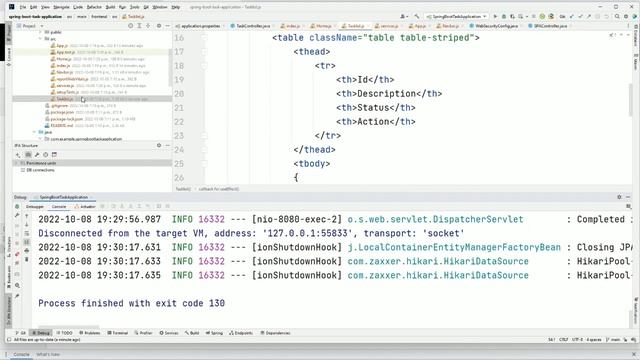Open SpringBootTaskApplication run configuration dropdown

tap(456, 16)
